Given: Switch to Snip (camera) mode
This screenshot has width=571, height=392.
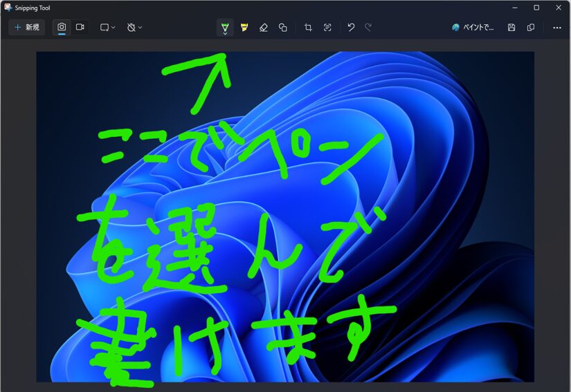Looking at the screenshot, I should coord(62,27).
